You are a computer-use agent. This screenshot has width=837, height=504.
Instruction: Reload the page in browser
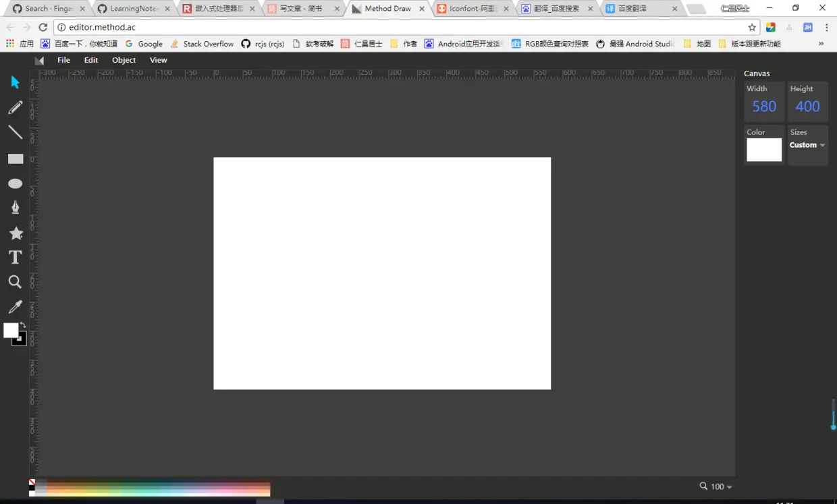43,28
